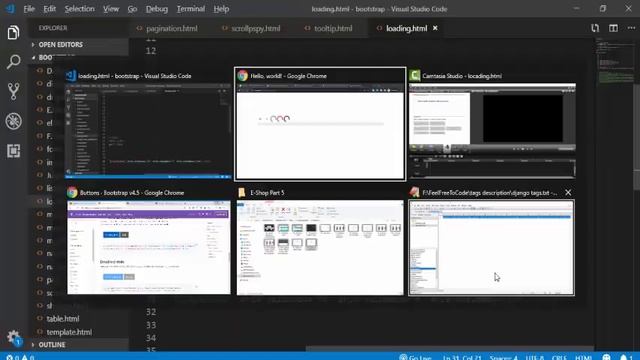Image resolution: width=640 pixels, height=360 pixels.
Task: Open the Terminal menu
Action: tap(191, 9)
